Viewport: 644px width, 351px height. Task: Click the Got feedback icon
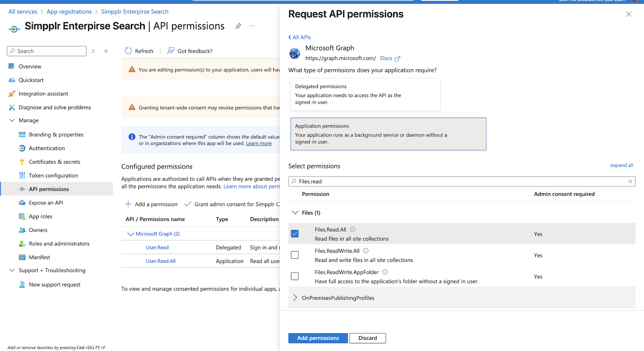point(171,51)
